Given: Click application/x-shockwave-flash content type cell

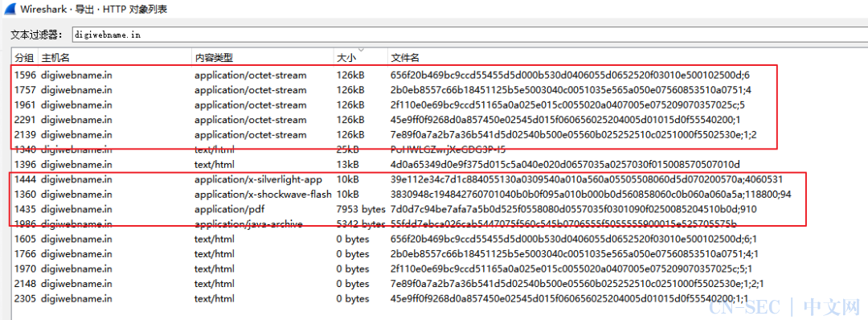Looking at the screenshot, I should [263, 195].
